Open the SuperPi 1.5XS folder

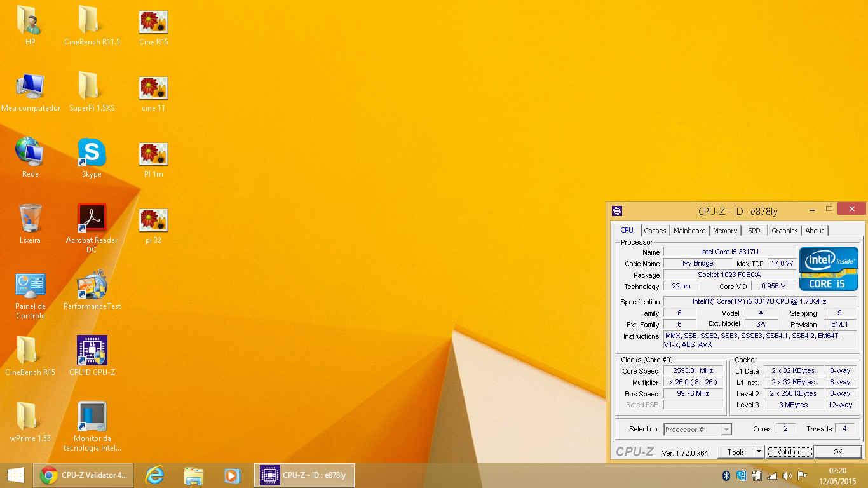pyautogui.click(x=92, y=91)
